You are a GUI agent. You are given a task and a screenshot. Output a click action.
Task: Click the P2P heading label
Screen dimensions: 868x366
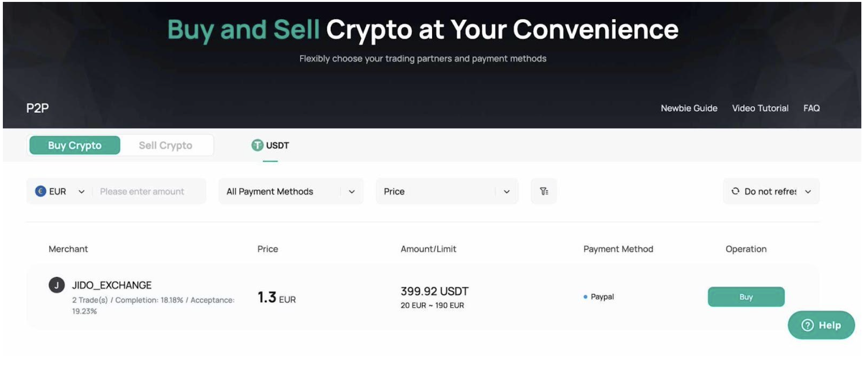click(38, 108)
